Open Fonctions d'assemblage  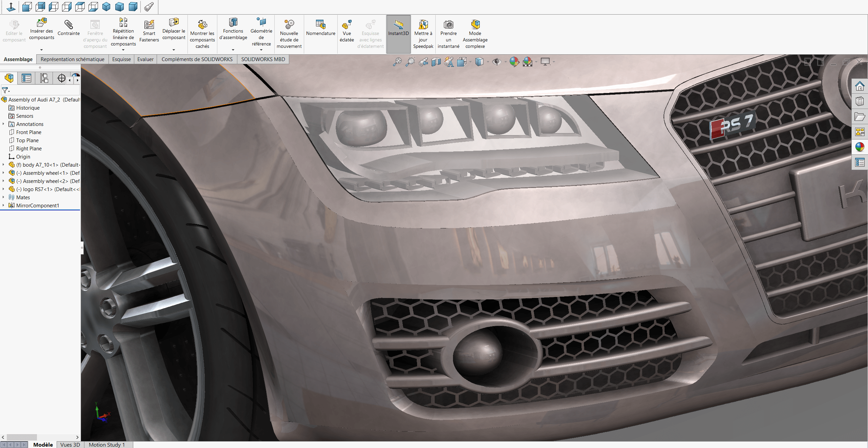tap(233, 29)
